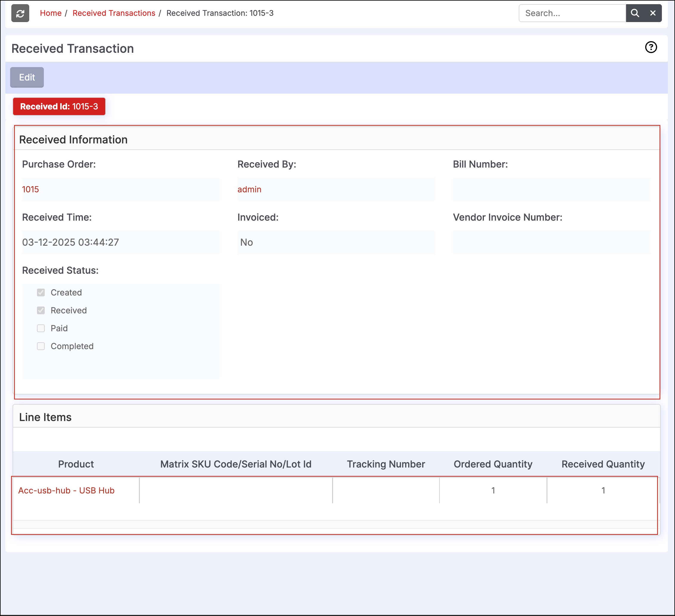Screen dimensions: 675x616
Task: Click the Matrix SKU Code/Serial No/Lot Id header
Action: 236,464
